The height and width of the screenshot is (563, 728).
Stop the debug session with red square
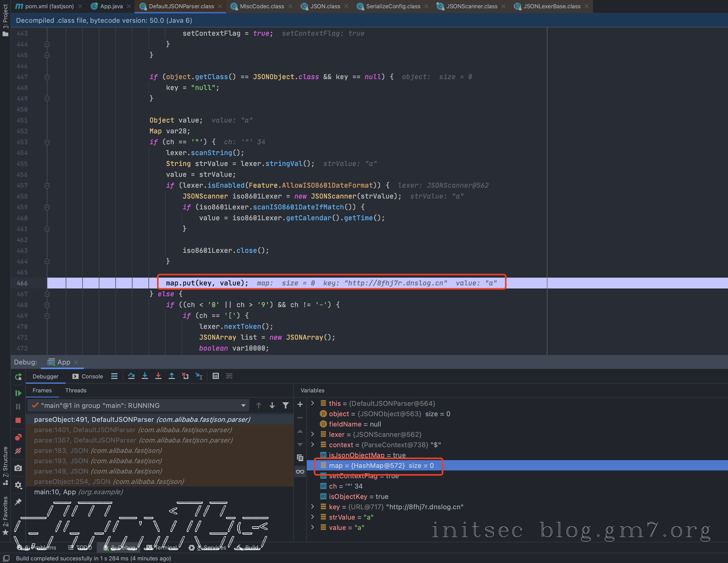point(18,420)
